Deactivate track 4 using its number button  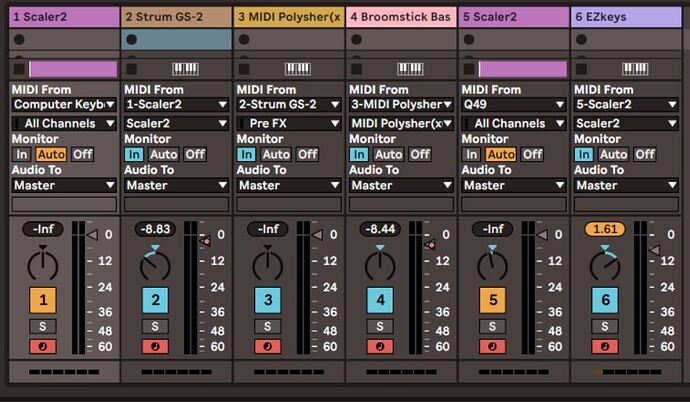pyautogui.click(x=380, y=299)
